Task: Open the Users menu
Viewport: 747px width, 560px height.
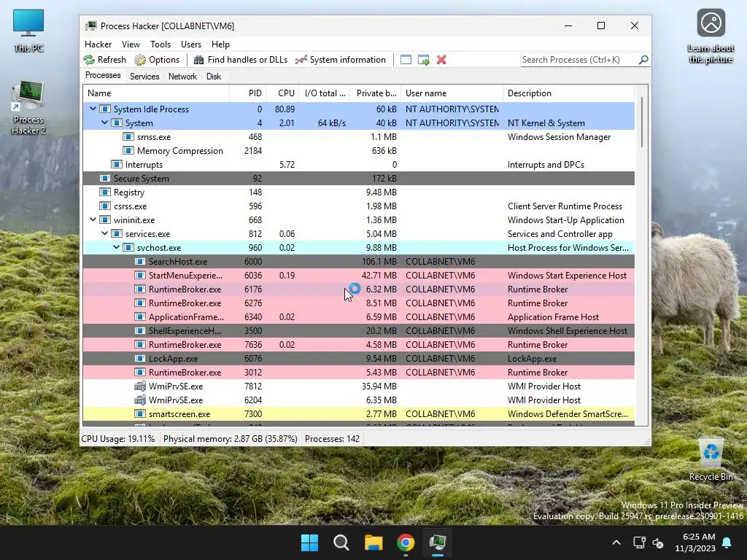Action: tap(191, 44)
